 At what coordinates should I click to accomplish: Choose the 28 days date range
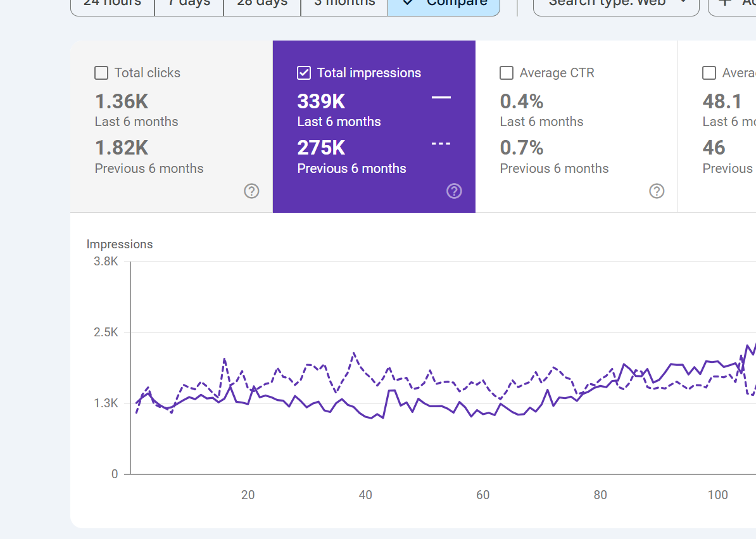tap(261, 4)
